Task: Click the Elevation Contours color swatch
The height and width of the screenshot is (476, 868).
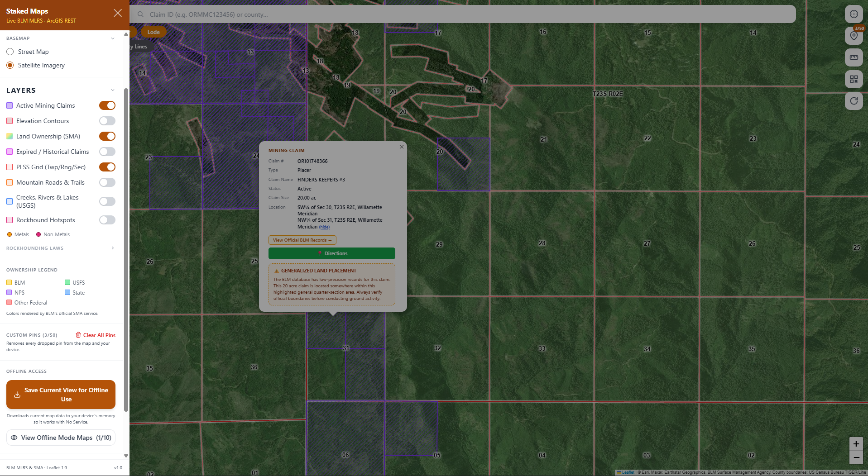Action: click(10, 121)
